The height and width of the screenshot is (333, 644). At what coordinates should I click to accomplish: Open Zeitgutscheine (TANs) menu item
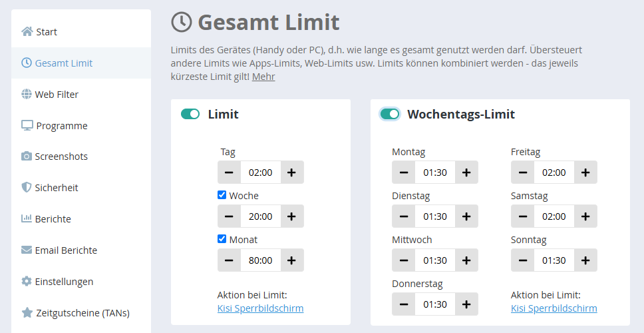click(82, 312)
